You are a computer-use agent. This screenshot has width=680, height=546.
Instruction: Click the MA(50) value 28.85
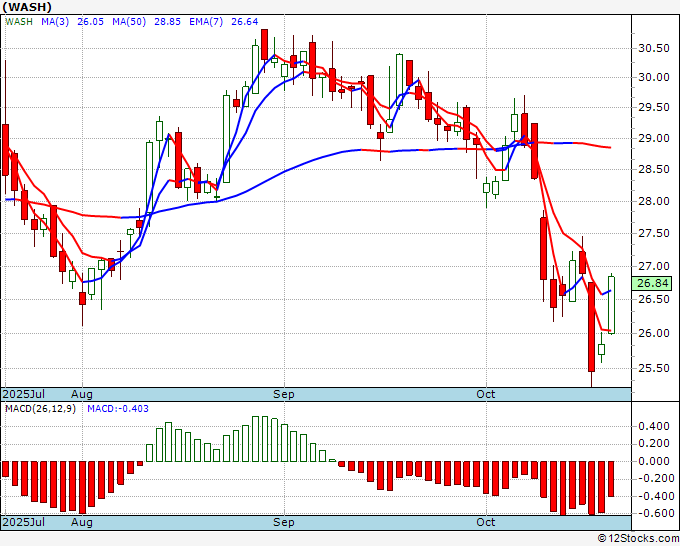pyautogui.click(x=167, y=22)
